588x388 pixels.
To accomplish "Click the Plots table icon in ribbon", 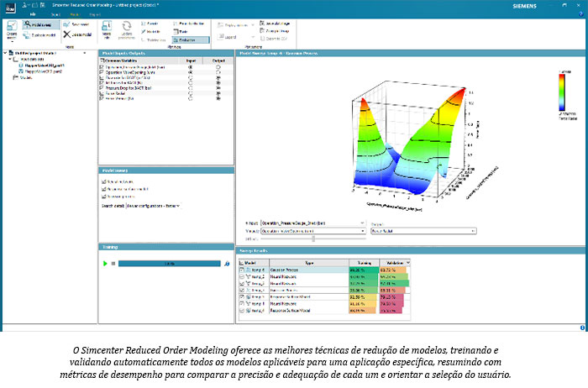I will [176, 31].
